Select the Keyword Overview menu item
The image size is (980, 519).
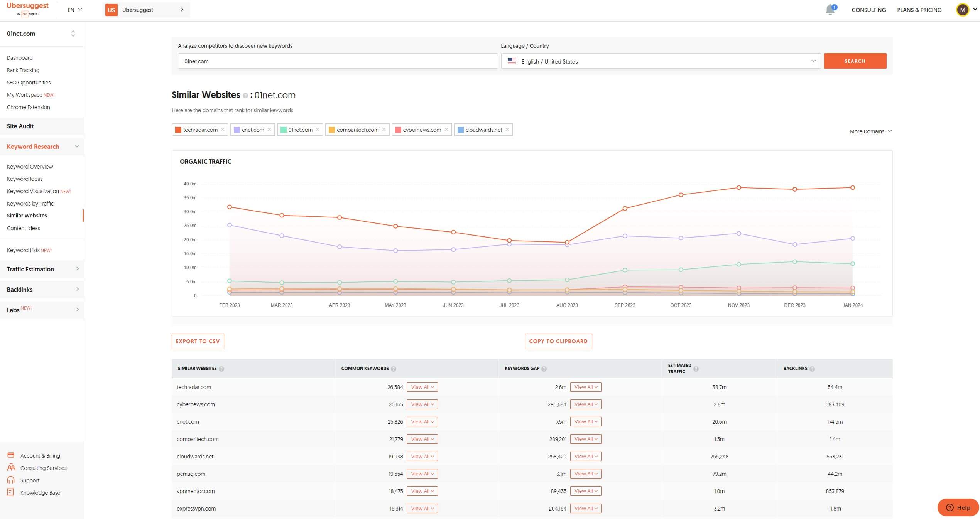(x=30, y=167)
